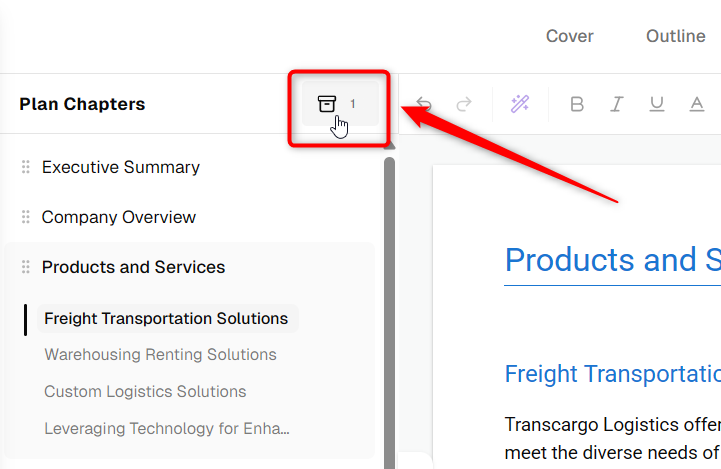Select Custom Logistics Solutions subsection
The height and width of the screenshot is (469, 721).
point(145,391)
